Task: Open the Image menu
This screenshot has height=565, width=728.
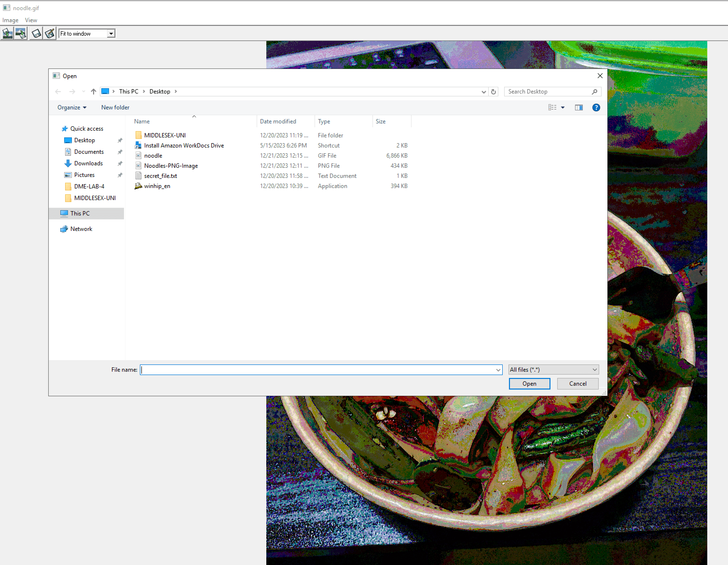Action: pos(10,20)
